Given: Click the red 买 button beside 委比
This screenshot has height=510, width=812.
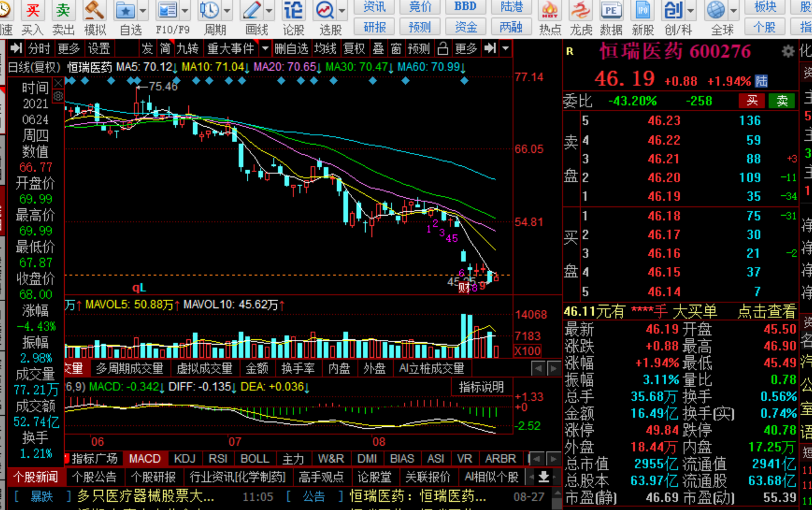Looking at the screenshot, I should point(752,100).
